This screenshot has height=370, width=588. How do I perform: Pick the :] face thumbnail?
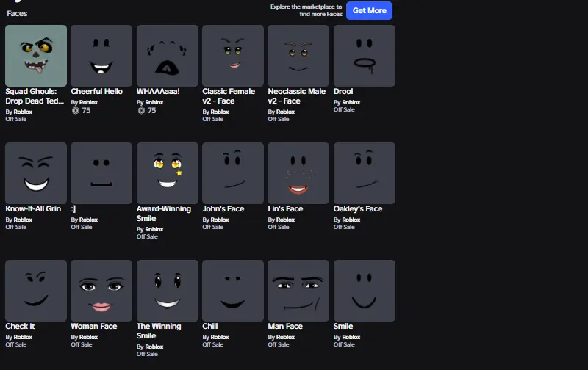coord(101,173)
